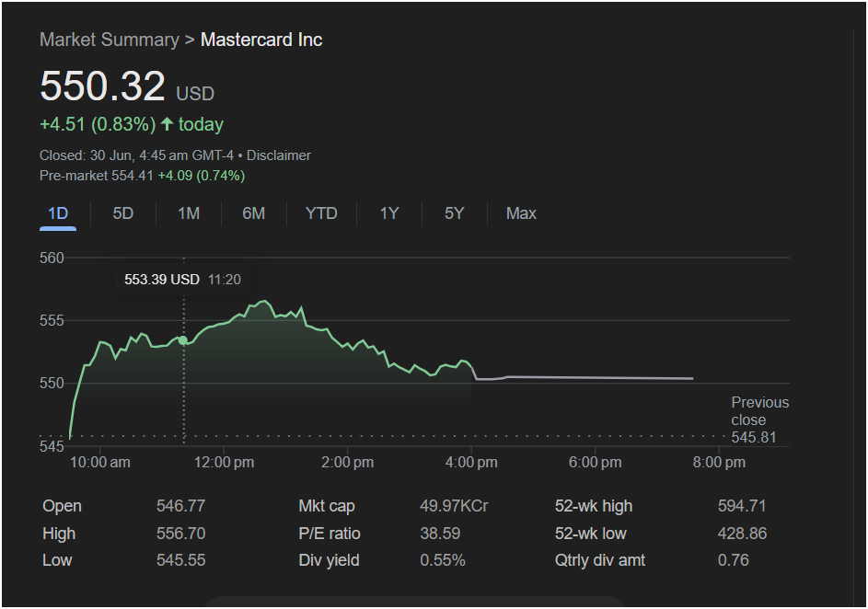Open the 1M chart range
This screenshot has height=609, width=868.
[x=189, y=213]
